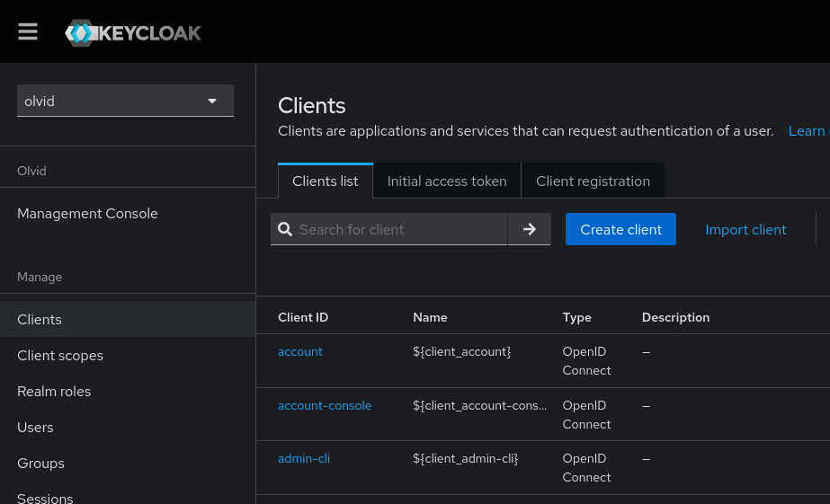Open Groups in the sidebar

pyautogui.click(x=40, y=464)
